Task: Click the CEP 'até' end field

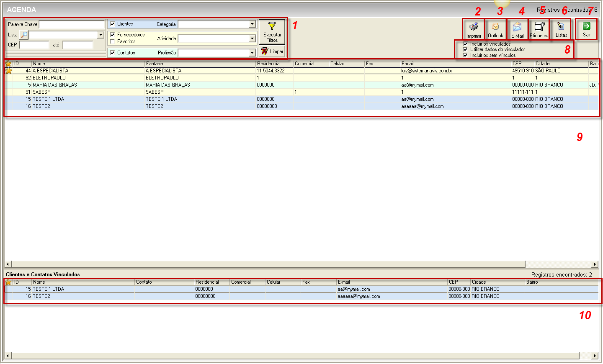Action: pyautogui.click(x=78, y=45)
